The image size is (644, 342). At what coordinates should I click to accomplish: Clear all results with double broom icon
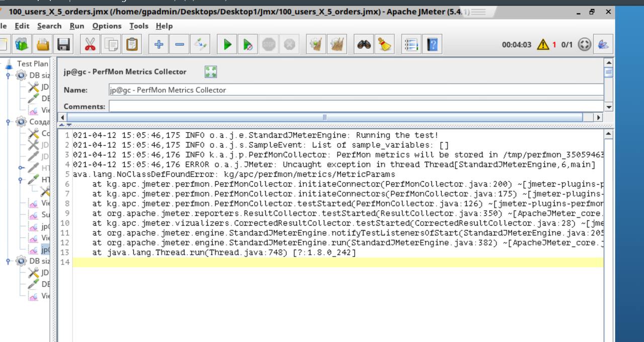click(x=338, y=45)
